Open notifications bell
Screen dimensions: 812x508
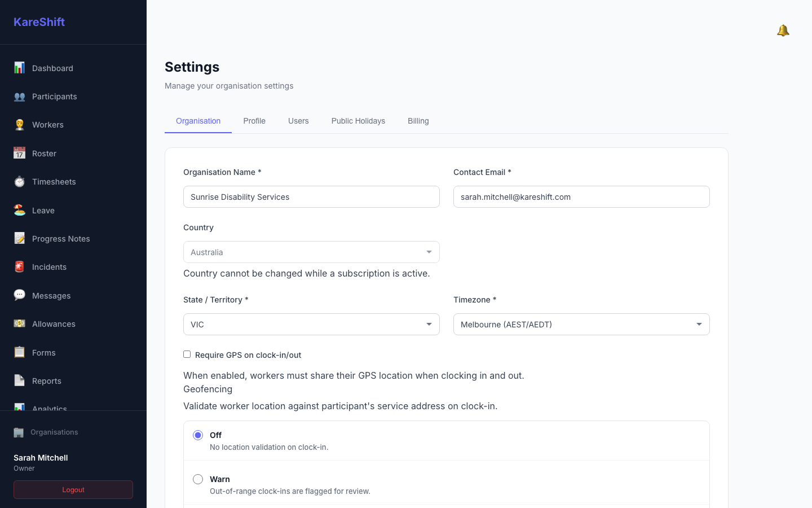click(783, 30)
